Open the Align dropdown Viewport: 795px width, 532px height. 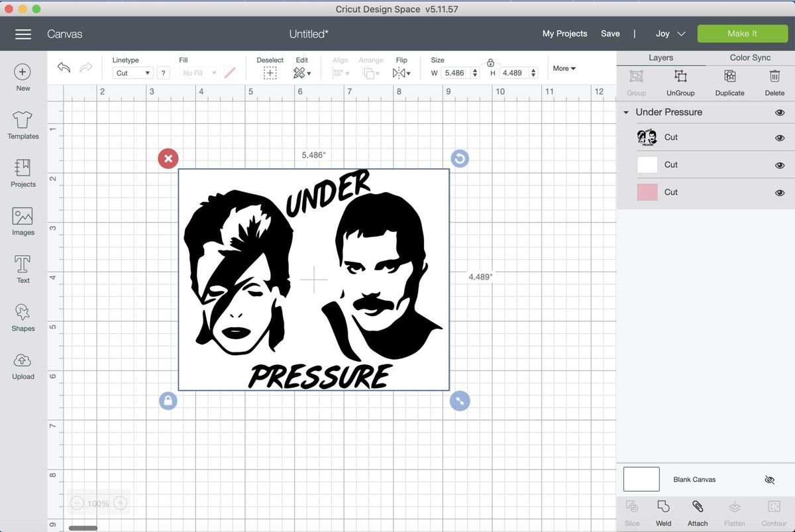click(340, 73)
